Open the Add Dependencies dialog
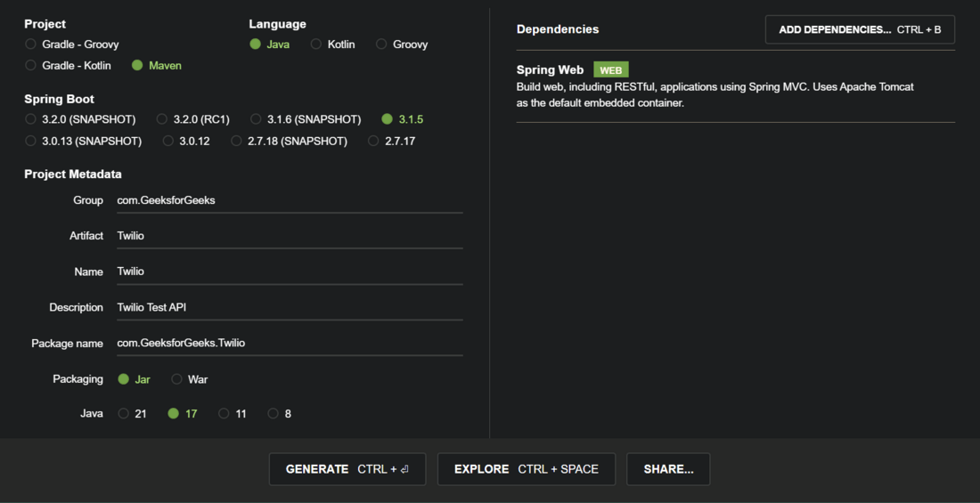Viewport: 980px width, 503px height. (860, 29)
